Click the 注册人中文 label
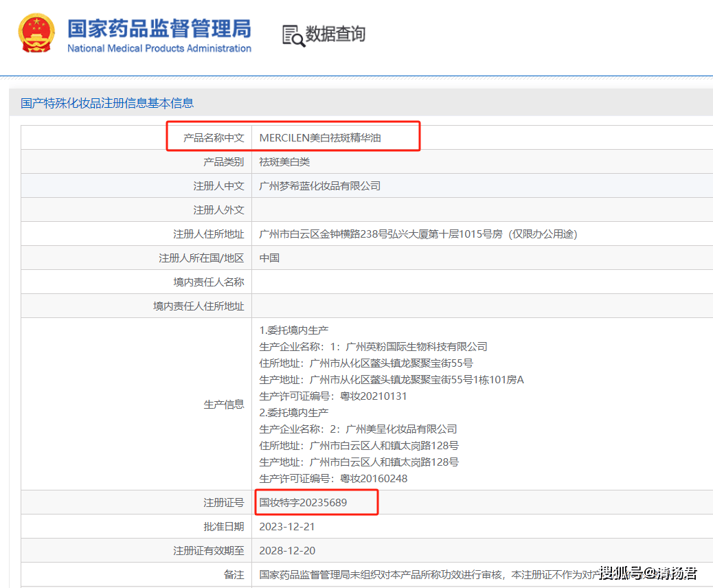 point(218,186)
